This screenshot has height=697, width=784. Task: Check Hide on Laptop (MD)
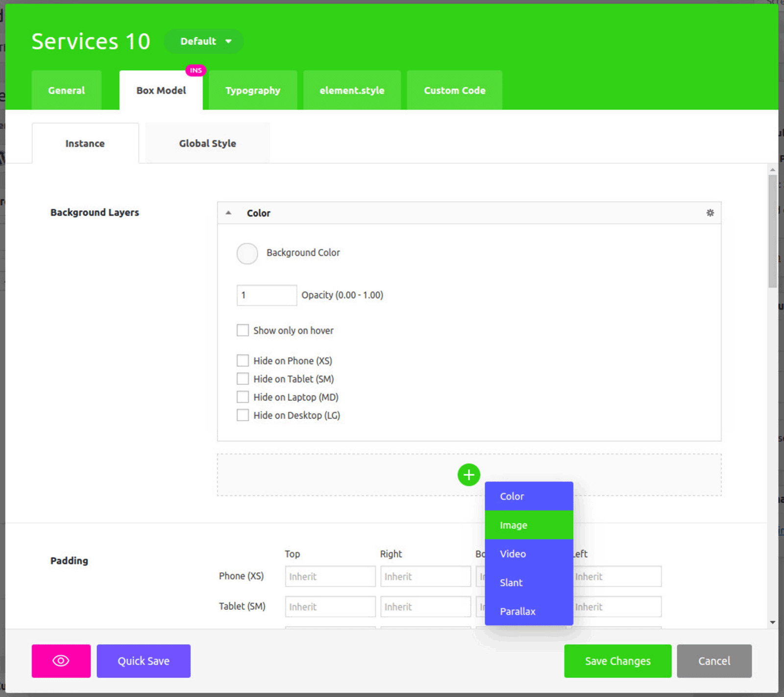243,397
